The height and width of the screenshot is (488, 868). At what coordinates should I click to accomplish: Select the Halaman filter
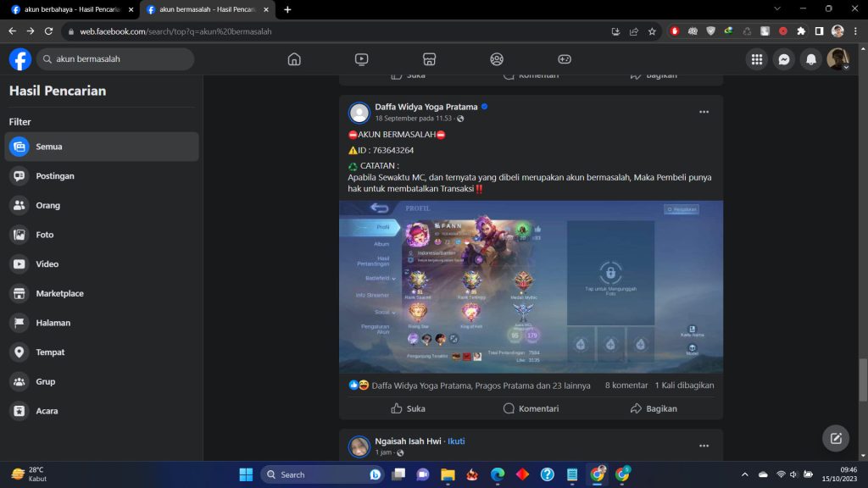tap(102, 323)
